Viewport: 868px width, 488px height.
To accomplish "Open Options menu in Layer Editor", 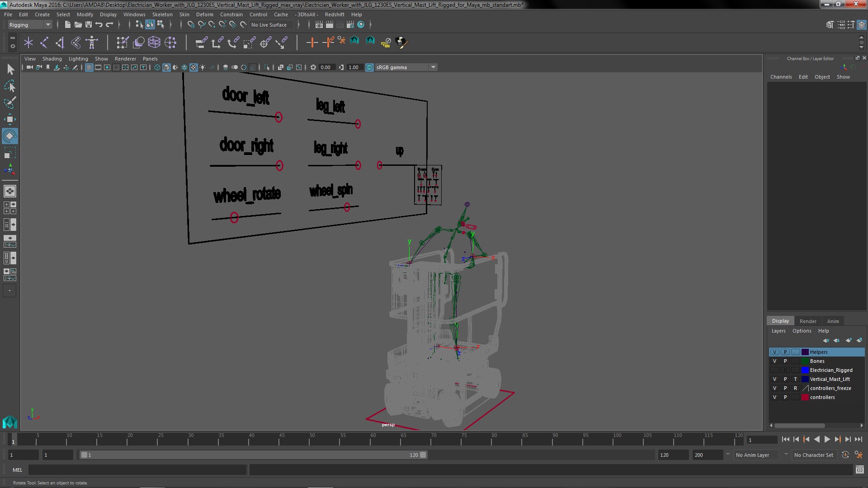I will point(802,331).
